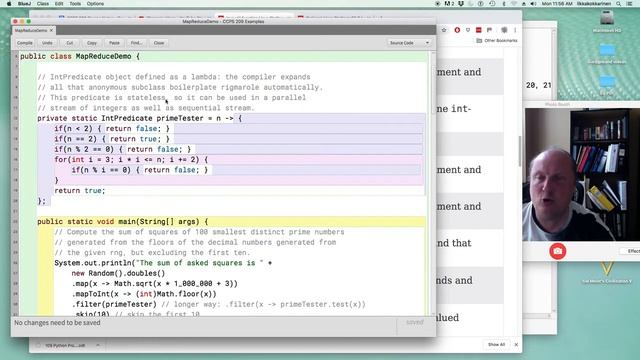Click the red camera capture button in Photo Booth

tap(558, 251)
